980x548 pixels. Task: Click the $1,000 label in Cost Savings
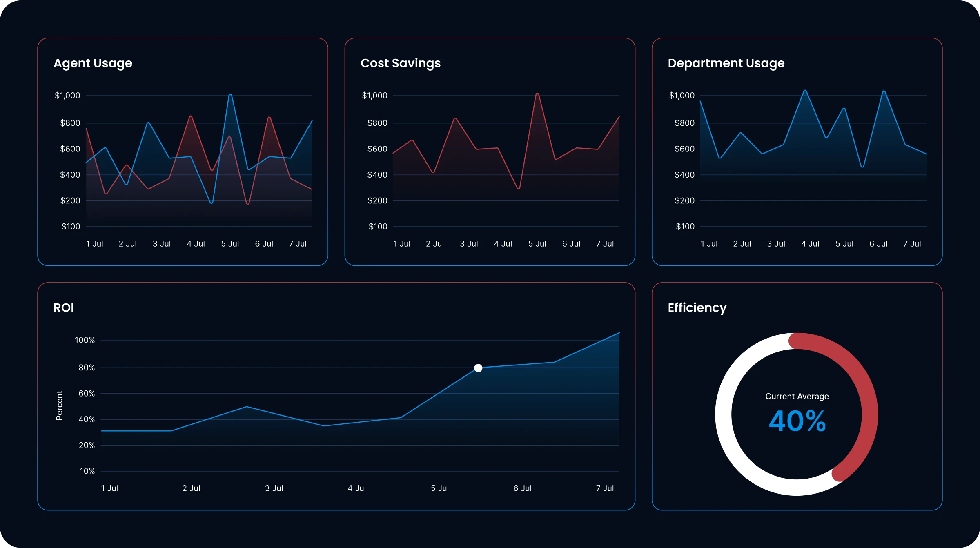click(x=374, y=96)
